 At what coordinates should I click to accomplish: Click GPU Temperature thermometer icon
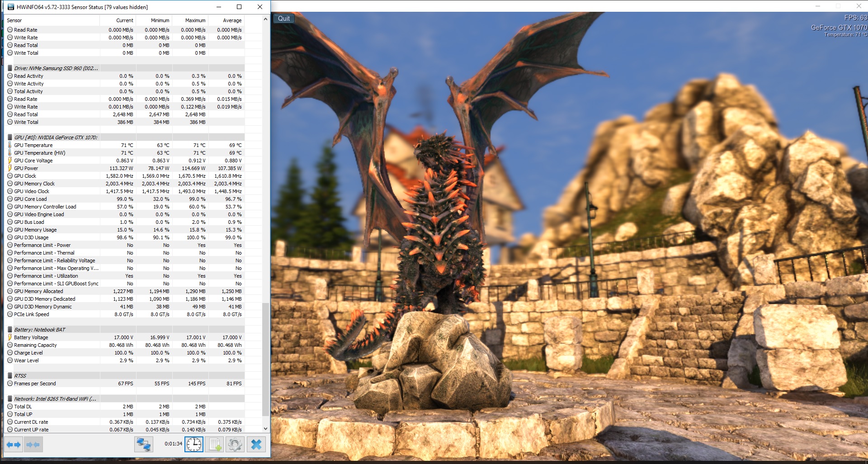pyautogui.click(x=10, y=145)
